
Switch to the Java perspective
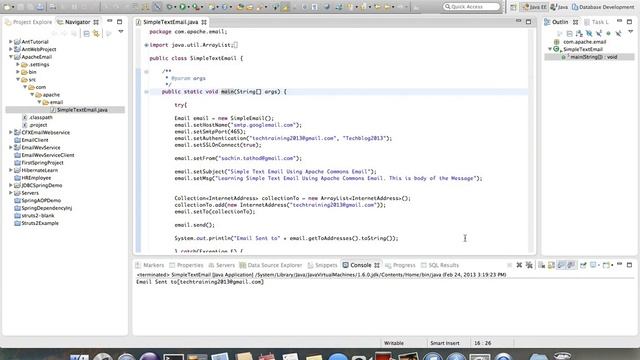[559, 7]
